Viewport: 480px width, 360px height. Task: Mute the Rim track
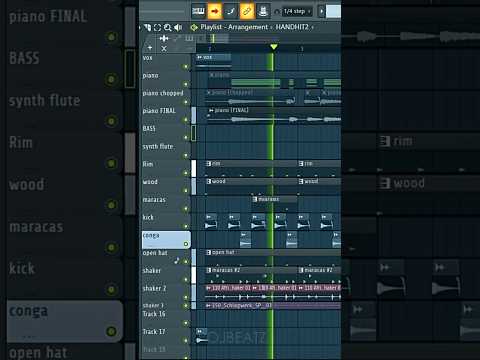pyautogui.click(x=186, y=173)
